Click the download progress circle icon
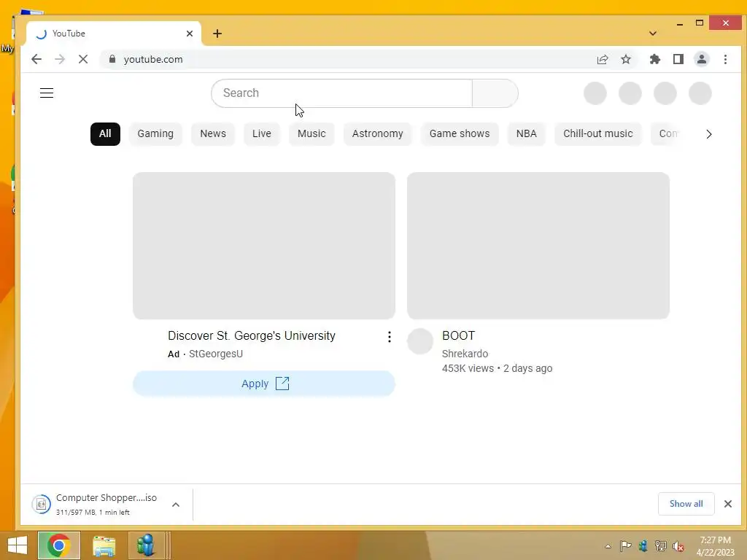Image resolution: width=747 pixels, height=560 pixels. pyautogui.click(x=42, y=505)
